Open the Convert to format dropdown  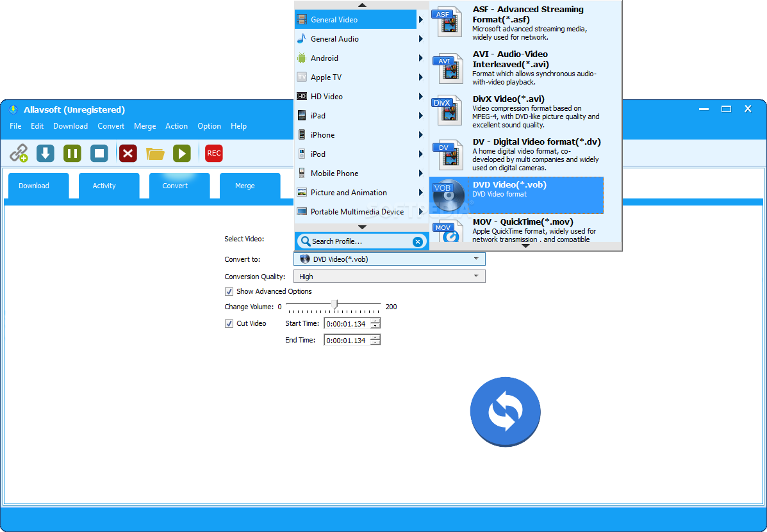click(390, 259)
